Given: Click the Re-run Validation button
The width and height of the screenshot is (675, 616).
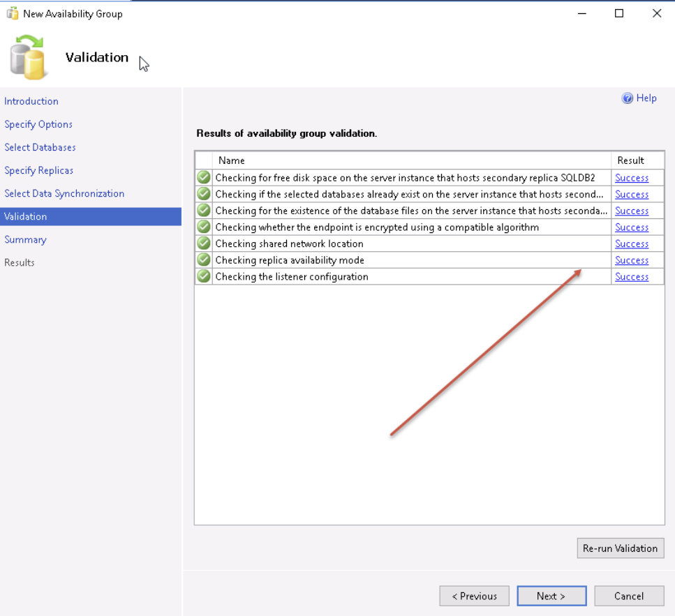Looking at the screenshot, I should pos(621,548).
